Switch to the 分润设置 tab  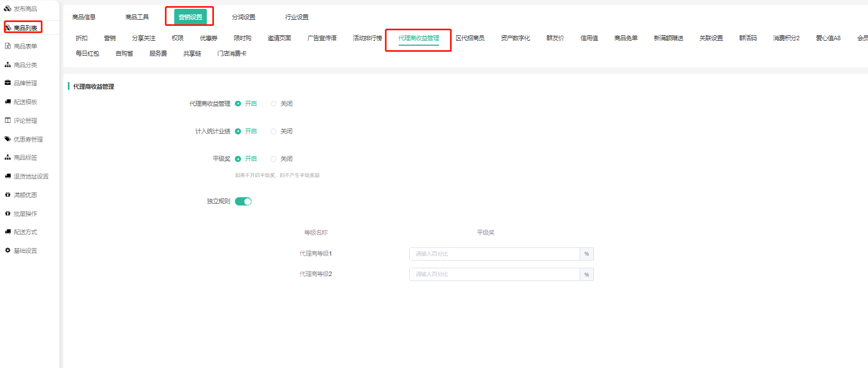click(x=243, y=17)
